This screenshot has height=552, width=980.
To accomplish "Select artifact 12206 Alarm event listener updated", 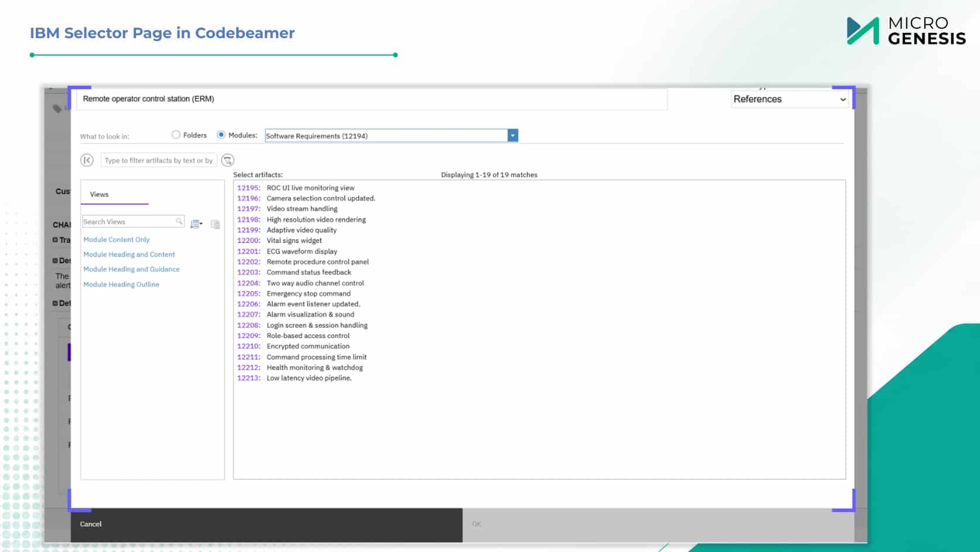I will click(299, 304).
